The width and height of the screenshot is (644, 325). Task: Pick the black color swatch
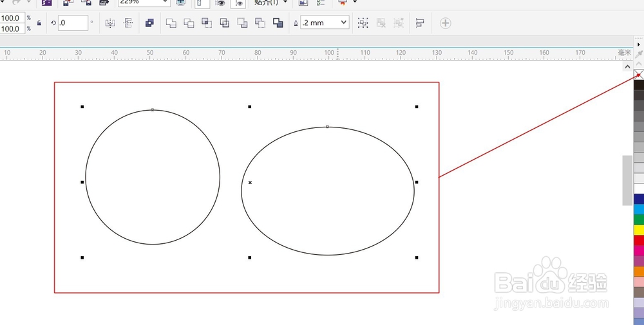(x=639, y=85)
